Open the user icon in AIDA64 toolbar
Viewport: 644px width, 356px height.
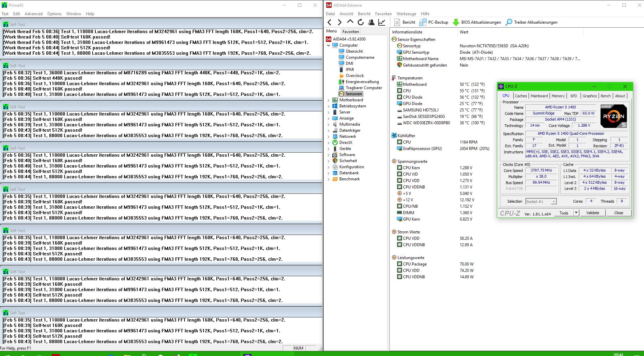[371, 22]
